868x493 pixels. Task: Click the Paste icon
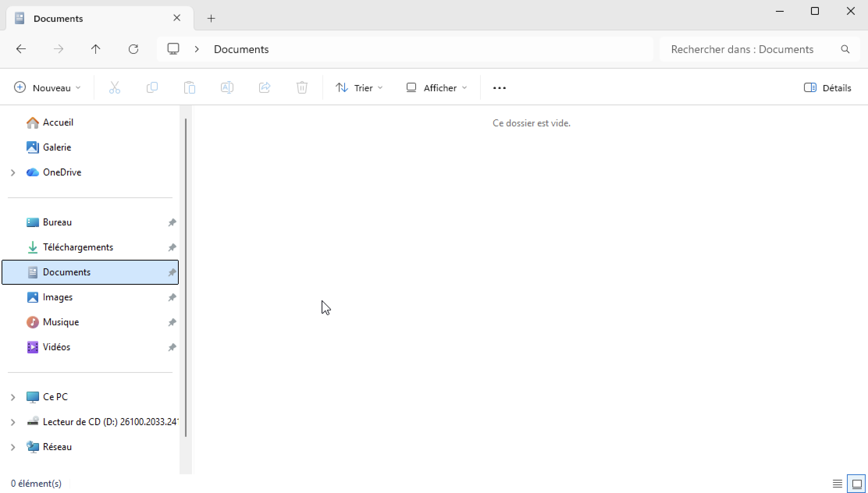coord(190,87)
